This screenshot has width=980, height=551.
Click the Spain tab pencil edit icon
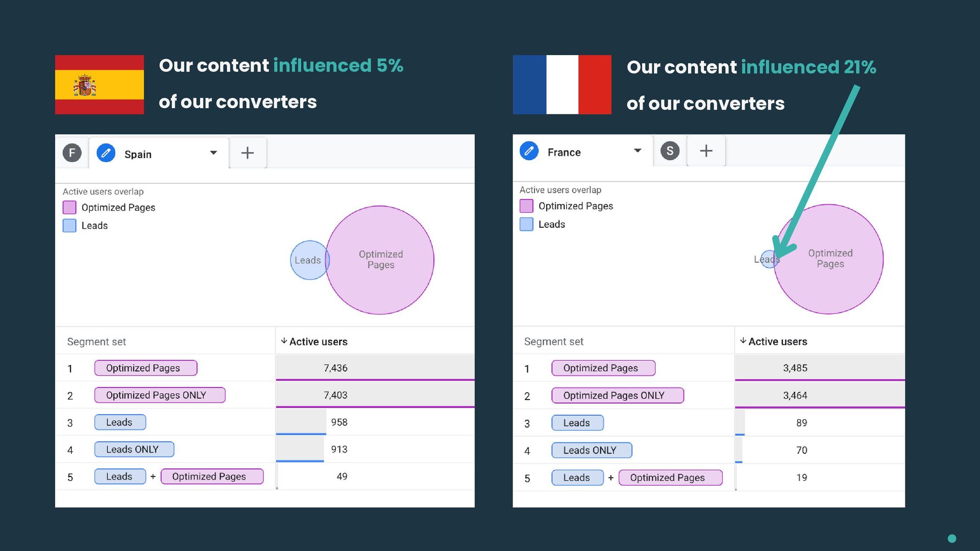coord(106,153)
